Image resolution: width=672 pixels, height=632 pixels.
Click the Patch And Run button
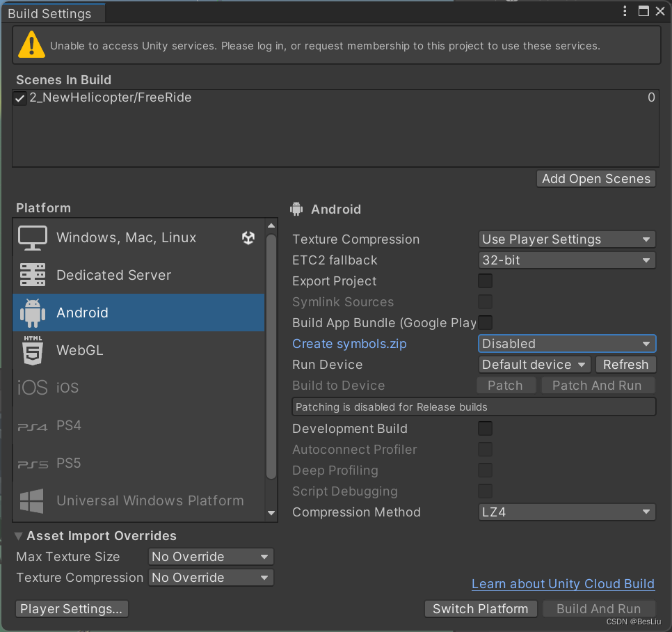tap(598, 386)
